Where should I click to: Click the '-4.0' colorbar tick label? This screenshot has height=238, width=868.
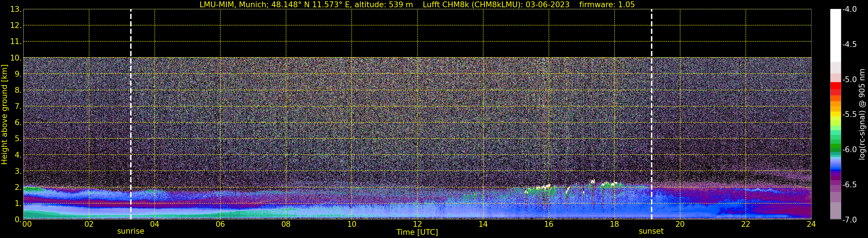point(849,10)
